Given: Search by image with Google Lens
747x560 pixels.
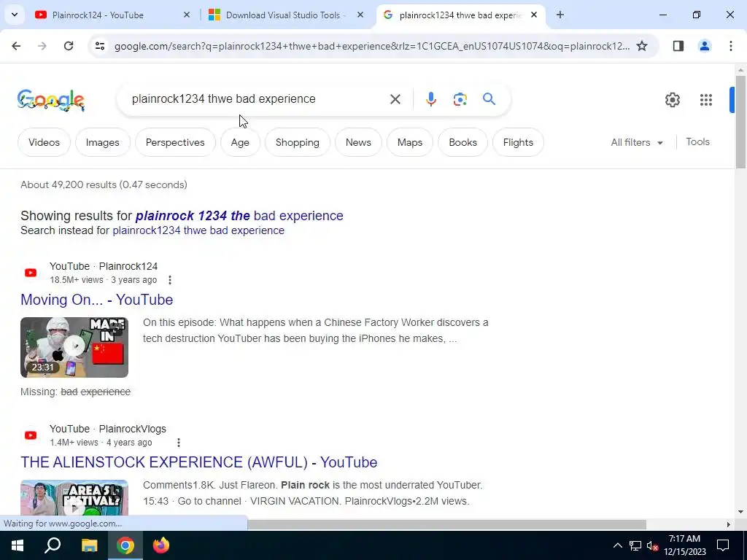Looking at the screenshot, I should [x=460, y=99].
